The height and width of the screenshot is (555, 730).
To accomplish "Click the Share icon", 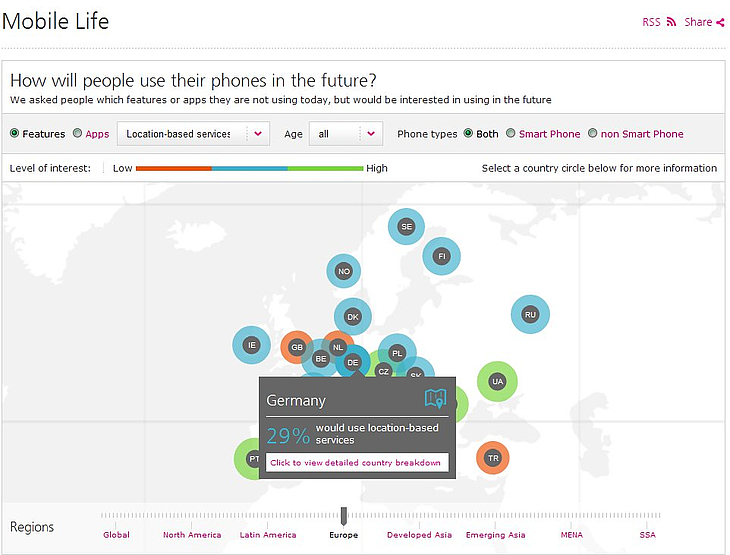I will tap(720, 22).
